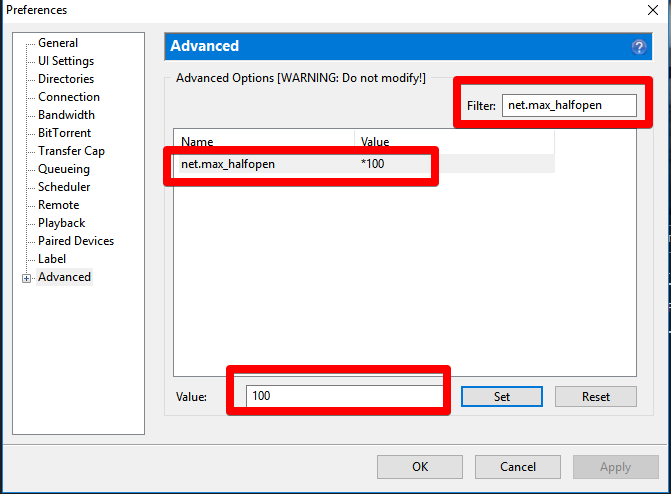The width and height of the screenshot is (671, 494).
Task: Go to Directories preferences
Action: tap(66, 79)
